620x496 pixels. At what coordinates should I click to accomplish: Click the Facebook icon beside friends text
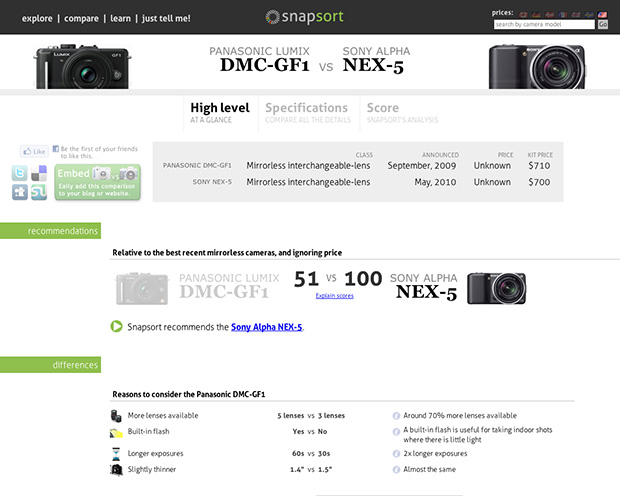[x=56, y=149]
